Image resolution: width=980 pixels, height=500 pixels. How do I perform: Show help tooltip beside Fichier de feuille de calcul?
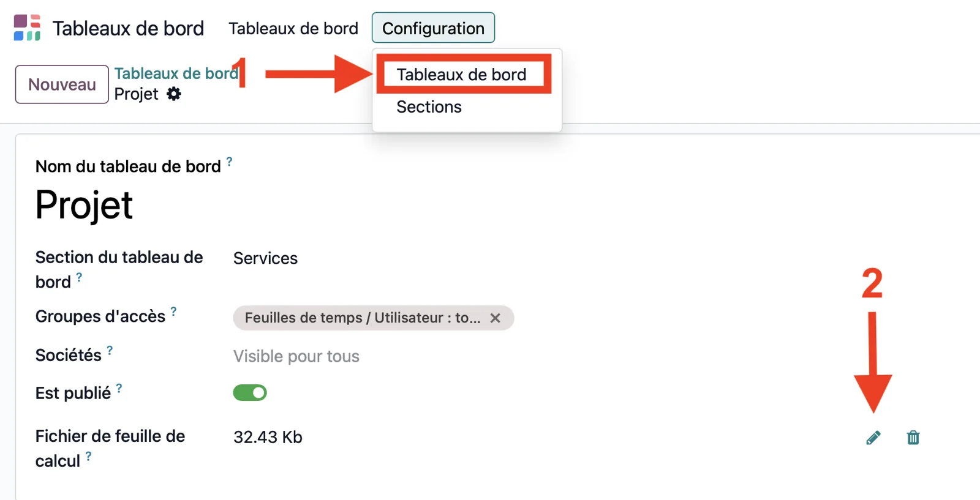click(88, 456)
